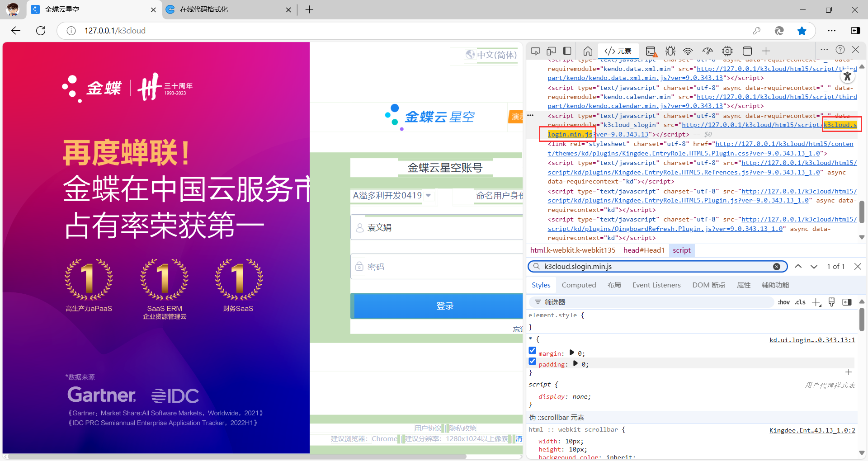Go to previous search result
The image size is (868, 461).
coord(798,267)
